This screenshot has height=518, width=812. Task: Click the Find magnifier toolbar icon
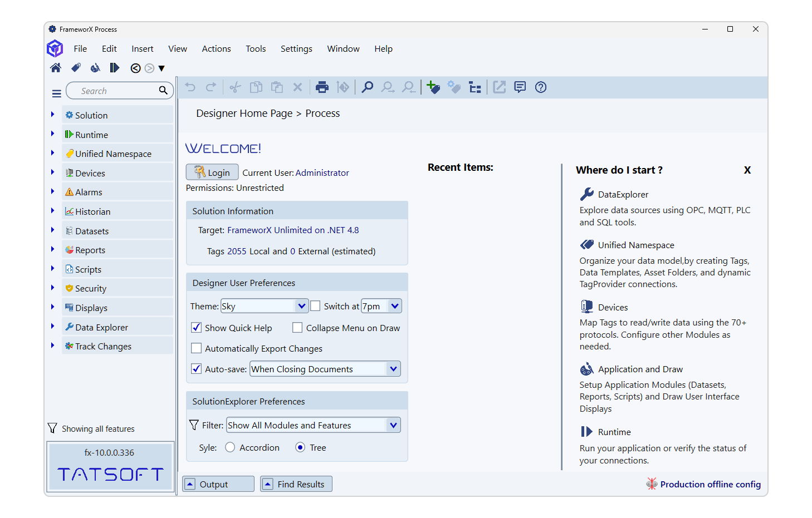[367, 87]
